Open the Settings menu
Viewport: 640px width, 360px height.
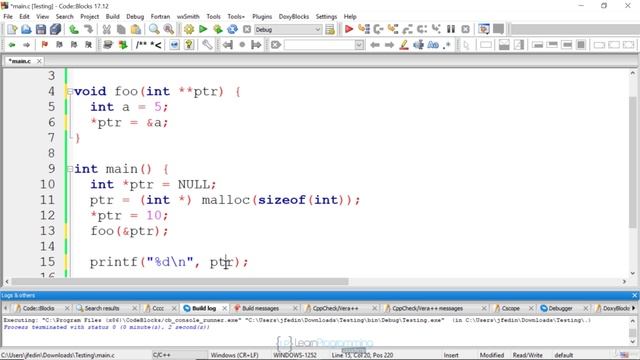[x=326, y=16]
